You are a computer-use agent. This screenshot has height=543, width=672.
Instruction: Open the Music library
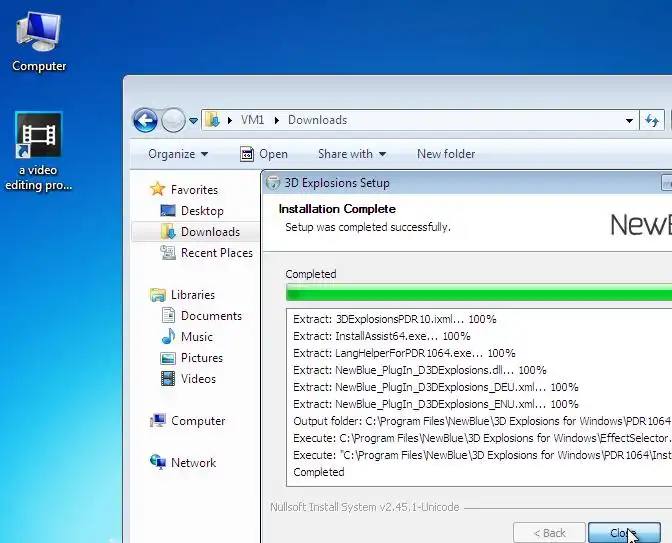click(197, 337)
